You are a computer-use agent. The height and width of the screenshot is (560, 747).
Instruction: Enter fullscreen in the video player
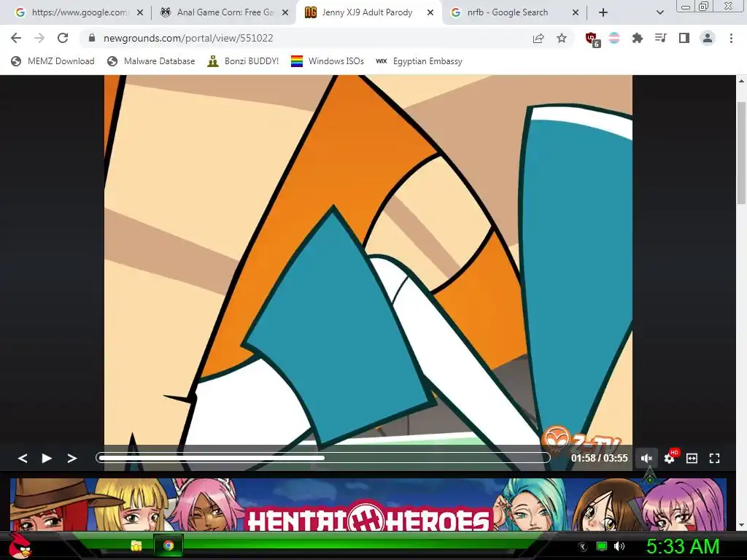[714, 458]
